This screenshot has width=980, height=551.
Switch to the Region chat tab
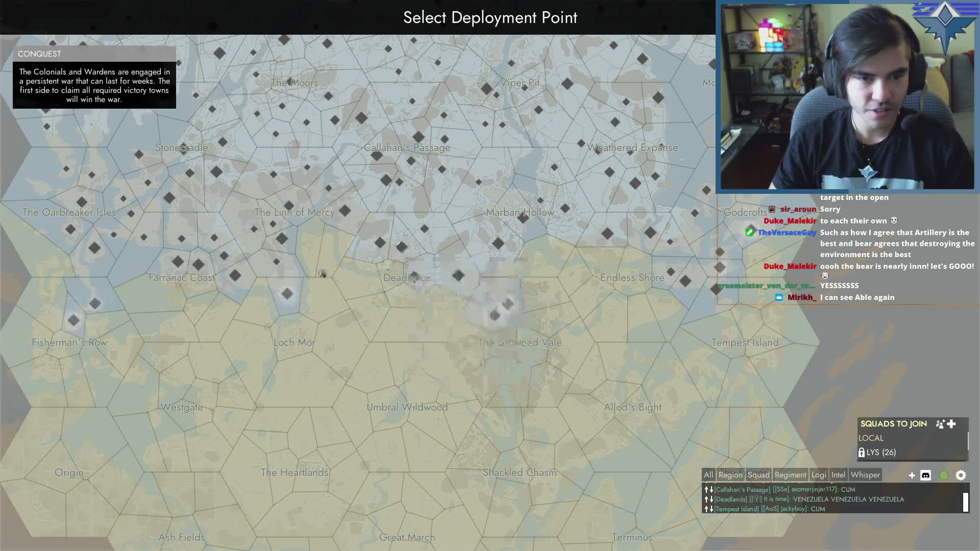tap(730, 475)
